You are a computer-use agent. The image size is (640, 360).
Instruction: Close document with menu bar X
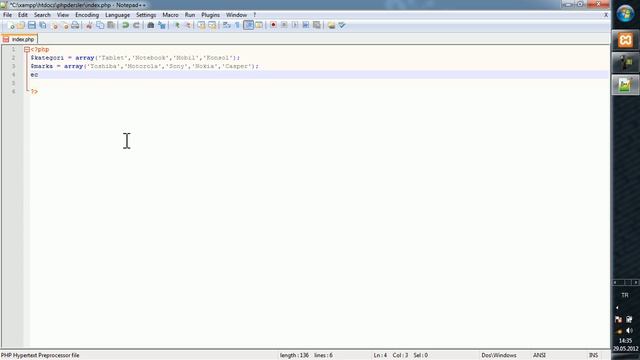tap(606, 15)
